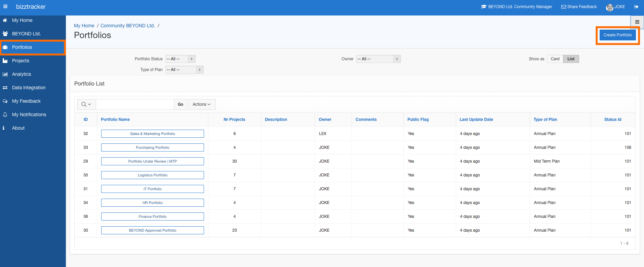644x267 pixels.
Task: Click the Projects chart icon
Action: (5, 61)
